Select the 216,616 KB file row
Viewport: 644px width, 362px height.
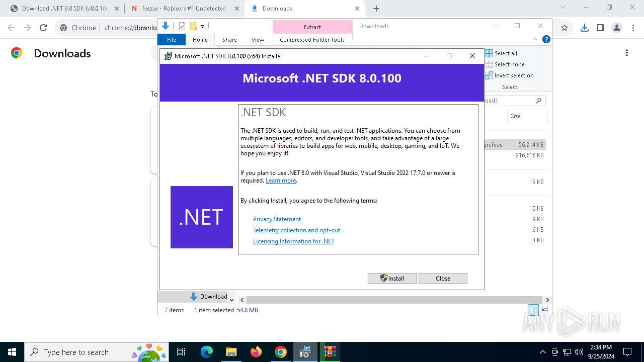pos(515,155)
